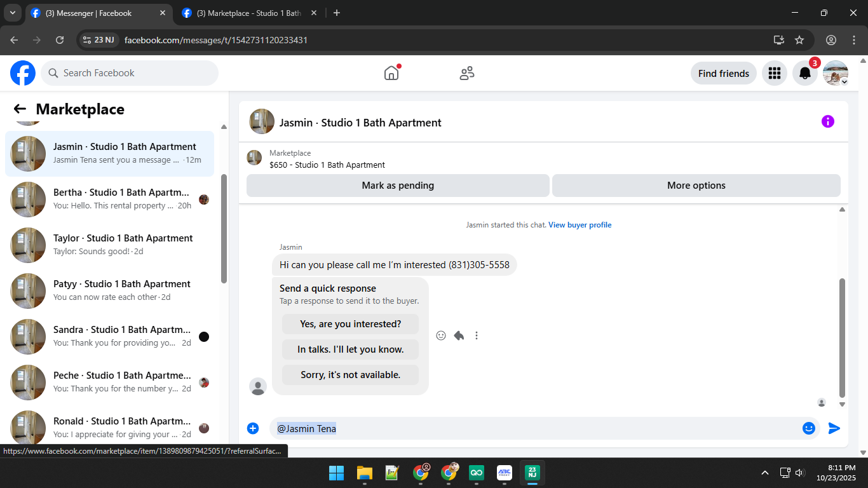Open the volume speaker tray icon
The width and height of the screenshot is (868, 488).
799,473
